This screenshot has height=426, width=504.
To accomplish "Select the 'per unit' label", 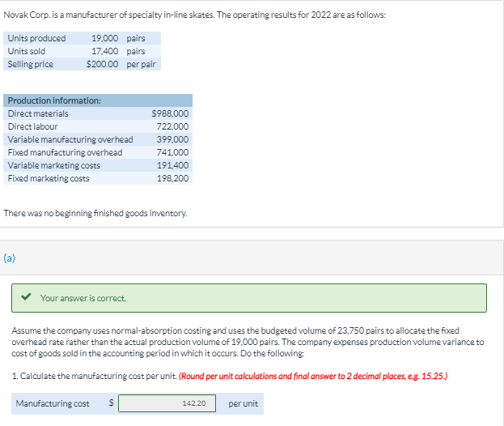I will 243,403.
